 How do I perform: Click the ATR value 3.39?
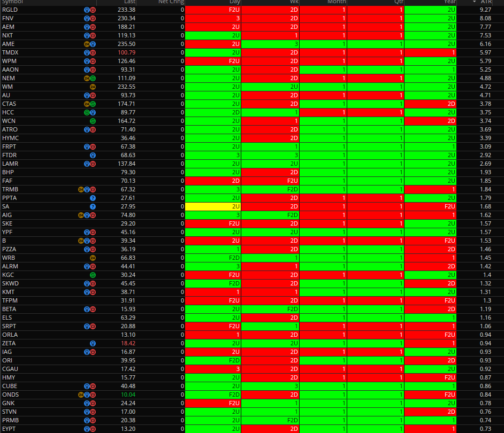[485, 138]
